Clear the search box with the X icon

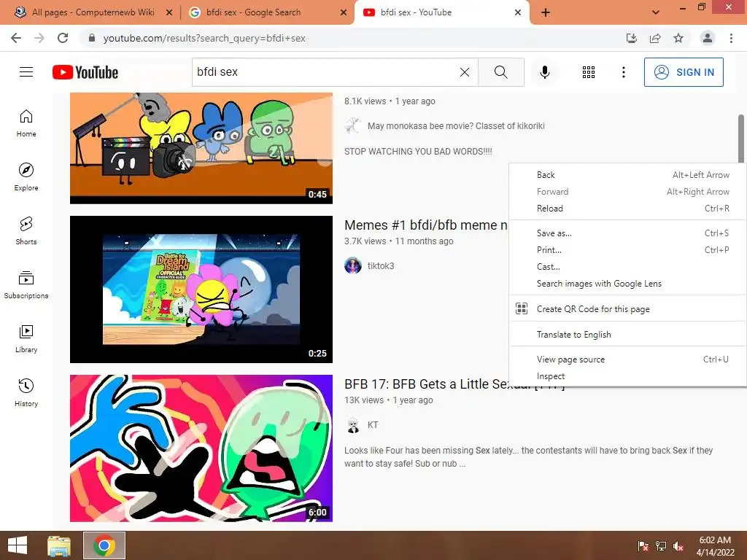pos(465,72)
